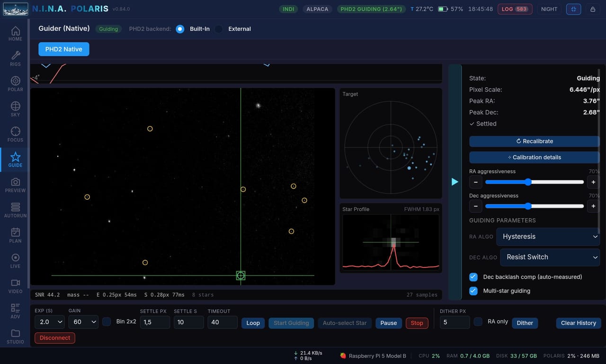This screenshot has width=606, height=364.
Task: Click the SETTLE PX input field
Action: click(x=155, y=322)
